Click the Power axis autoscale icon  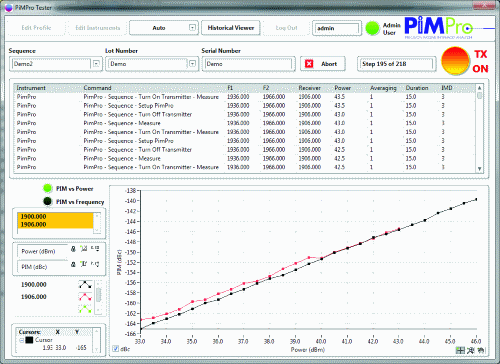(x=84, y=249)
